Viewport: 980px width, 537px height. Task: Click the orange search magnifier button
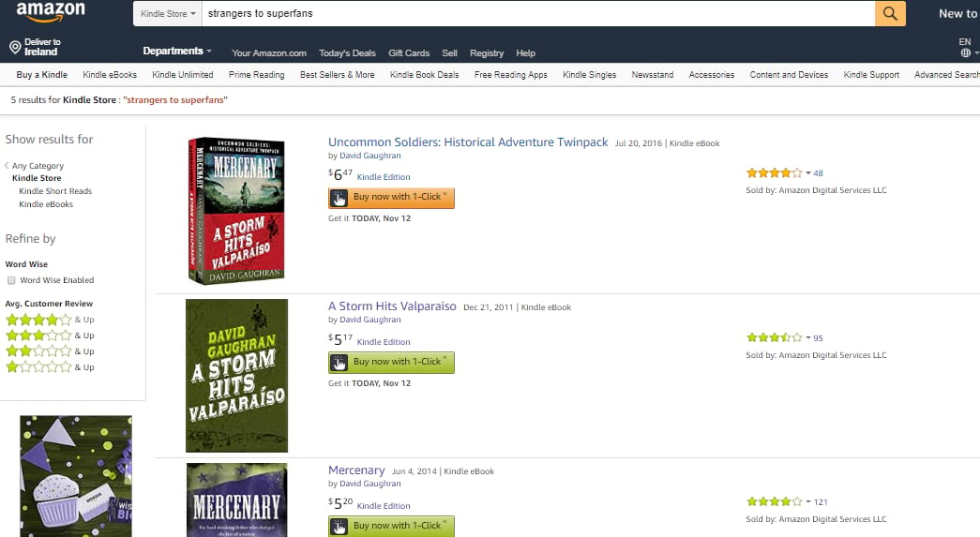(x=890, y=13)
